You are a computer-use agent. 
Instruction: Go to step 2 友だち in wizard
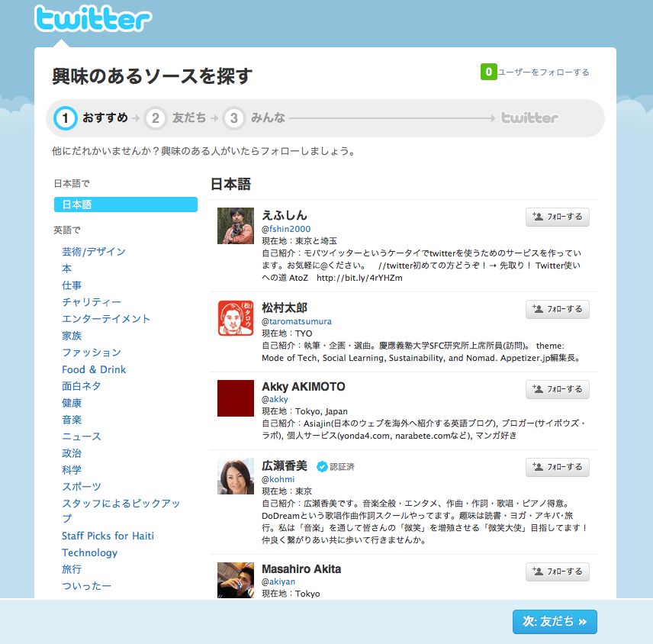coord(175,118)
